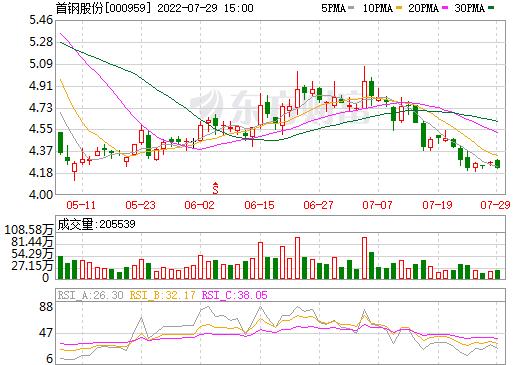This screenshot has height=365, width=520.
Task: Click the 成交量:205539 volume label
Action: pos(96,224)
